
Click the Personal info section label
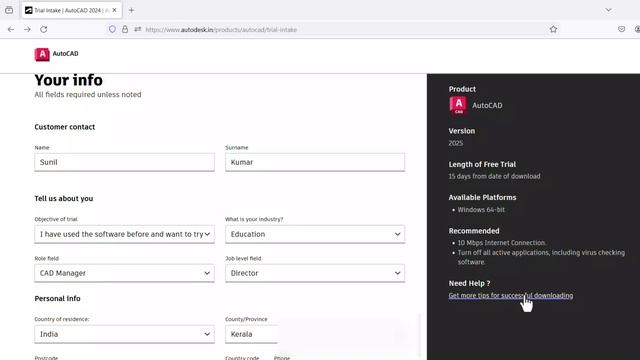click(57, 298)
